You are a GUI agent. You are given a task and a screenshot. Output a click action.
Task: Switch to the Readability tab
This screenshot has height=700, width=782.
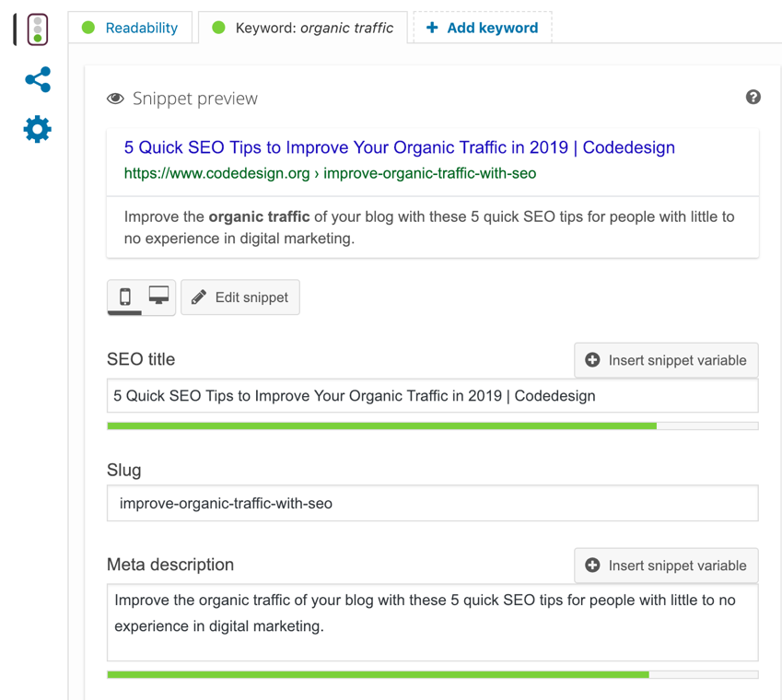pyautogui.click(x=140, y=28)
